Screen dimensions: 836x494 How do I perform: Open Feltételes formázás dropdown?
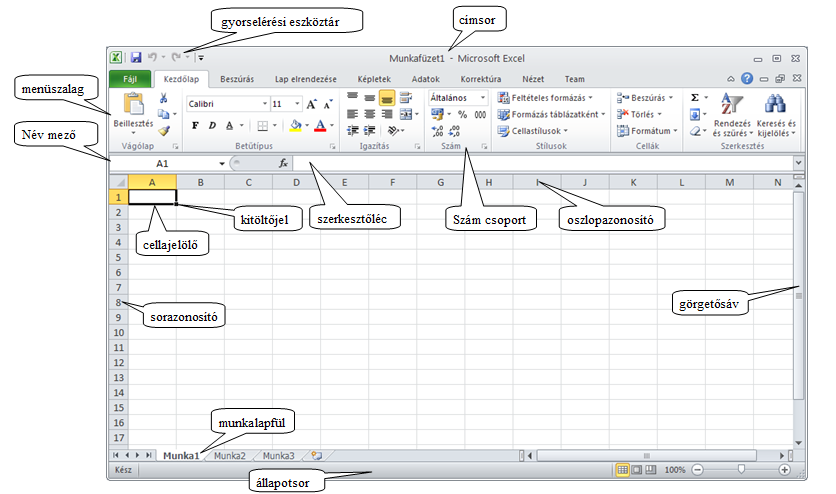[x=545, y=98]
